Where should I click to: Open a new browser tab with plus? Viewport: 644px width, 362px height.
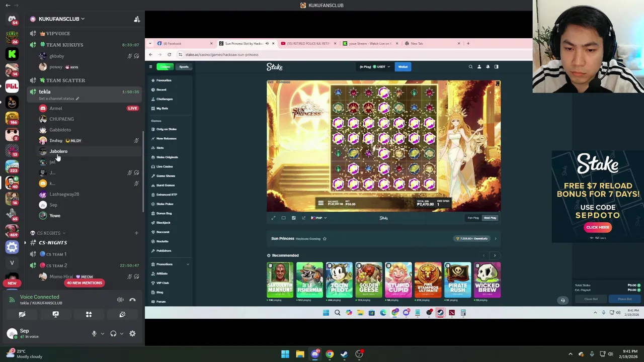[x=468, y=44]
